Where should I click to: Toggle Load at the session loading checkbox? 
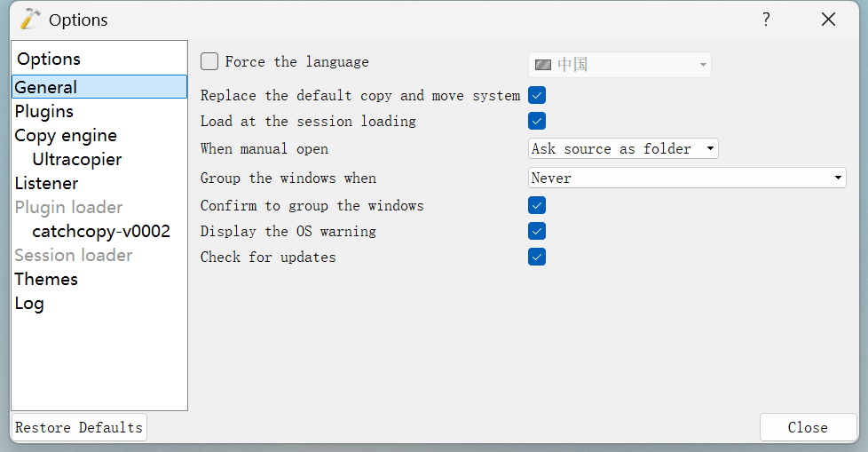tap(537, 121)
